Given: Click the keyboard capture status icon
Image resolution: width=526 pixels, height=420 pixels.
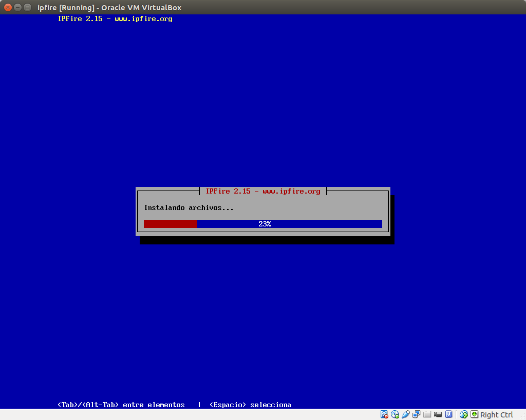Looking at the screenshot, I should coord(473,414).
